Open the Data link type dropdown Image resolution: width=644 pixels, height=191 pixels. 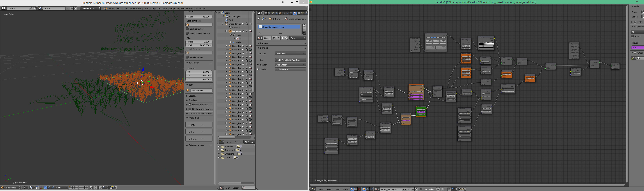tap(298, 38)
